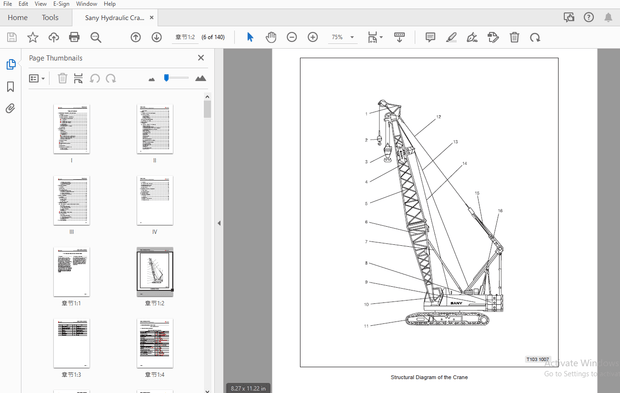Open the find text magnifier
This screenshot has height=393, width=620.
click(96, 37)
